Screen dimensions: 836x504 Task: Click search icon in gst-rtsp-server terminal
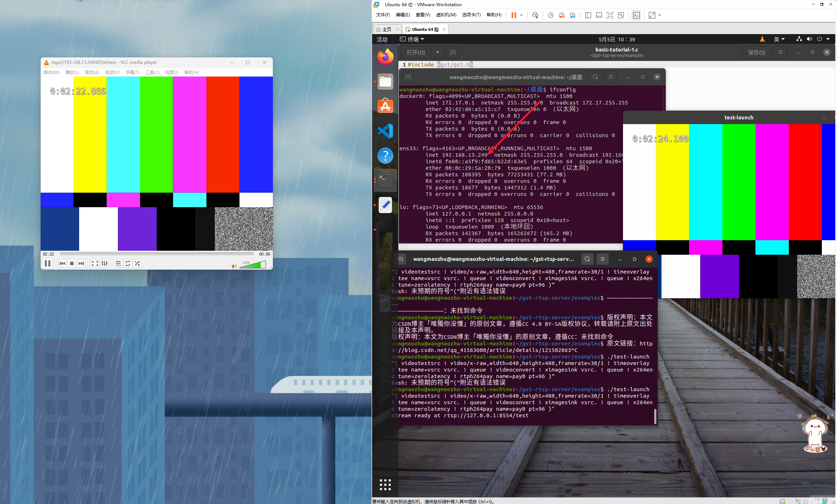point(587,259)
